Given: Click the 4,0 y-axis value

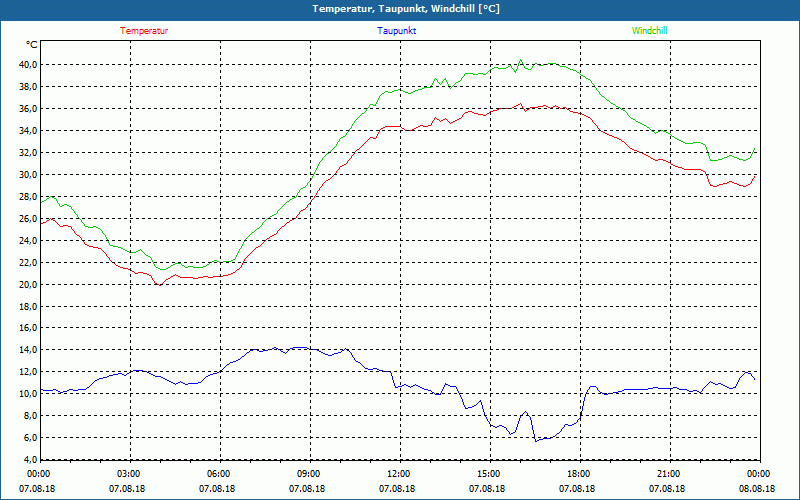Looking at the screenshot, I should click(x=30, y=460).
